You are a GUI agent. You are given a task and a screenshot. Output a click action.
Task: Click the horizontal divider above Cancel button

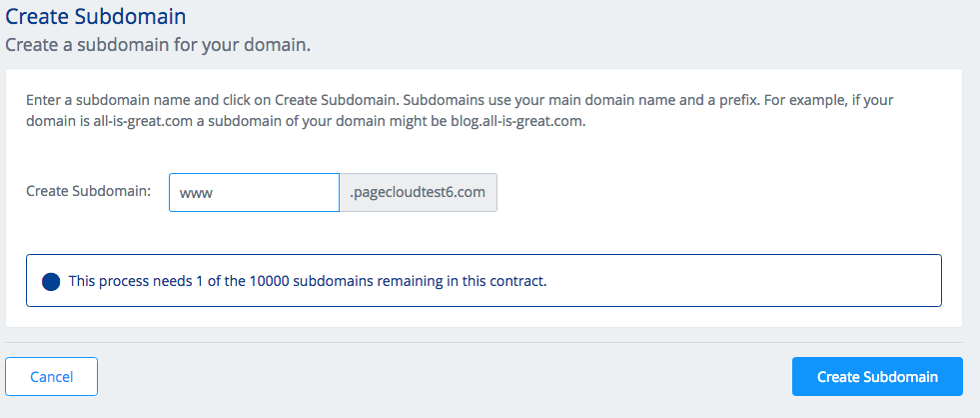pyautogui.click(x=484, y=342)
